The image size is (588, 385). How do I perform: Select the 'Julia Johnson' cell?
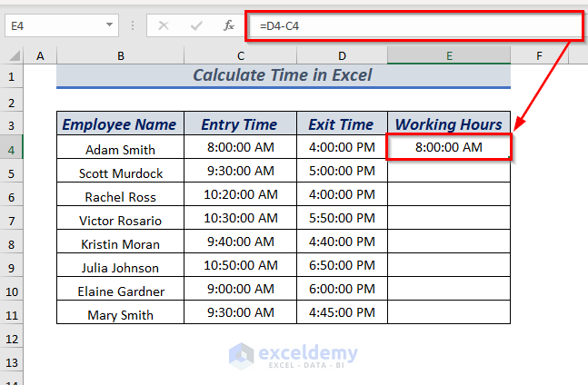(120, 265)
